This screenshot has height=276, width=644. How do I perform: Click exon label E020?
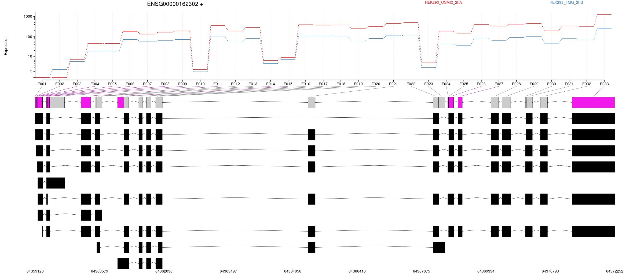click(376, 84)
